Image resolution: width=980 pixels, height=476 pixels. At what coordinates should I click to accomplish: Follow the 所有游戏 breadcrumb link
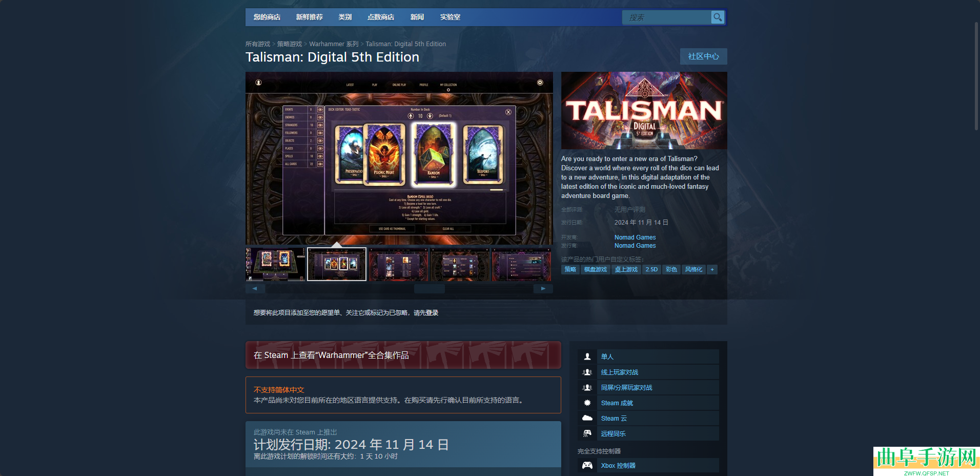coord(258,44)
